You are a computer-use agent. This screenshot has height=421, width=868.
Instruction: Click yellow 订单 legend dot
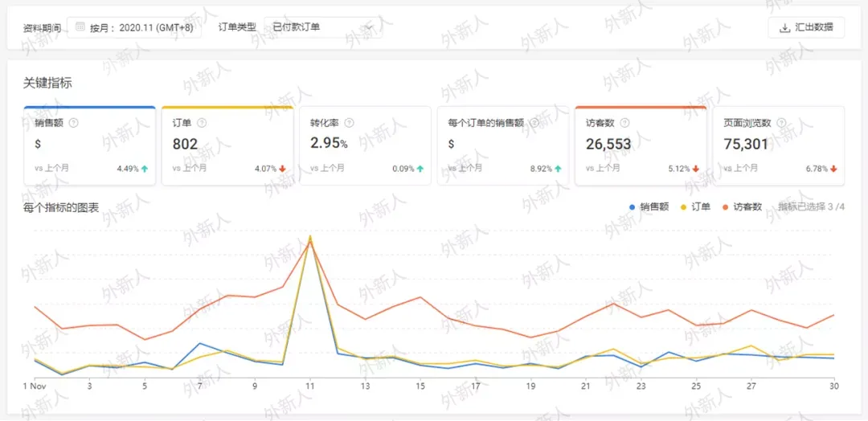coord(683,207)
